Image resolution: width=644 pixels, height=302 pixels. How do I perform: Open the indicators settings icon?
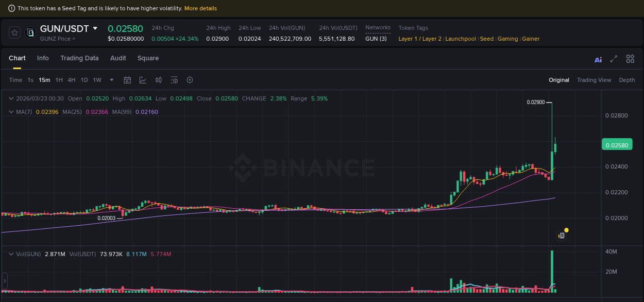pos(174,80)
